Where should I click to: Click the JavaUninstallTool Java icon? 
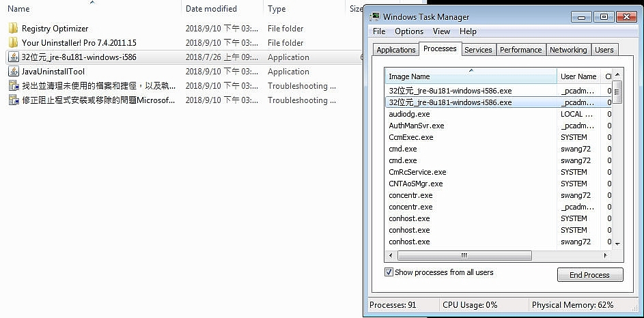coord(14,72)
